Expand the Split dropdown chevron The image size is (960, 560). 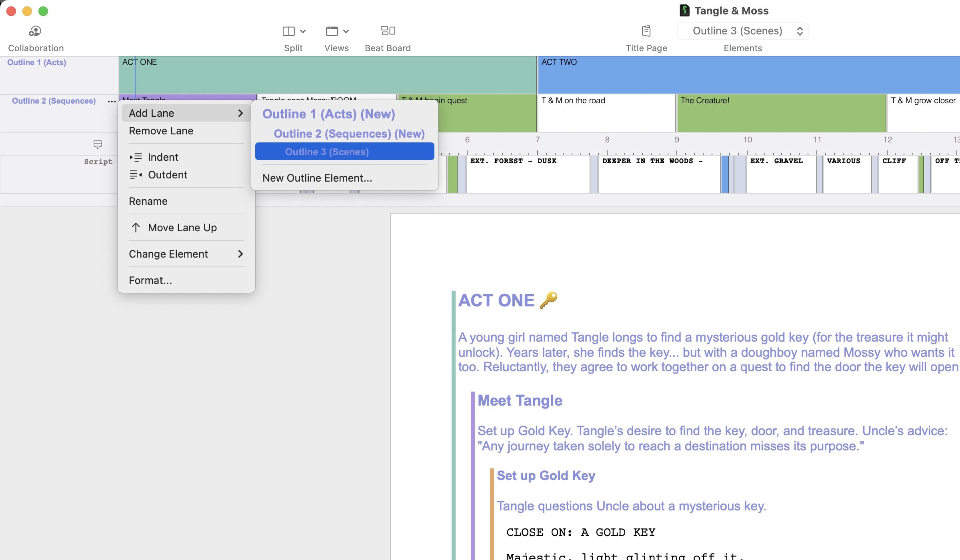point(303,31)
